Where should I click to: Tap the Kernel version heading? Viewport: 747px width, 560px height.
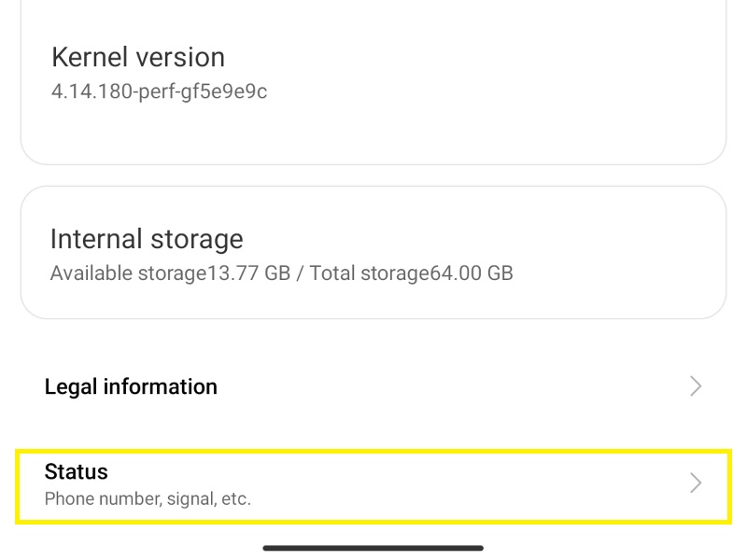click(x=138, y=57)
